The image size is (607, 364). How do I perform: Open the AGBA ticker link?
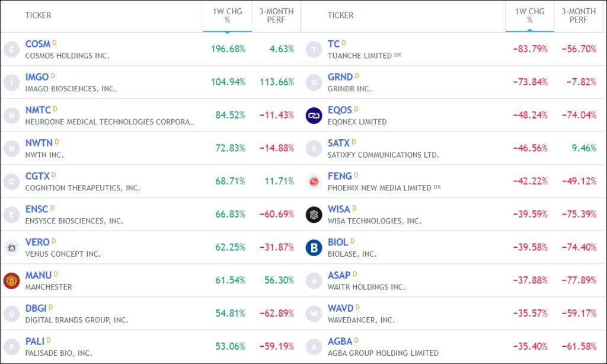pyautogui.click(x=340, y=341)
